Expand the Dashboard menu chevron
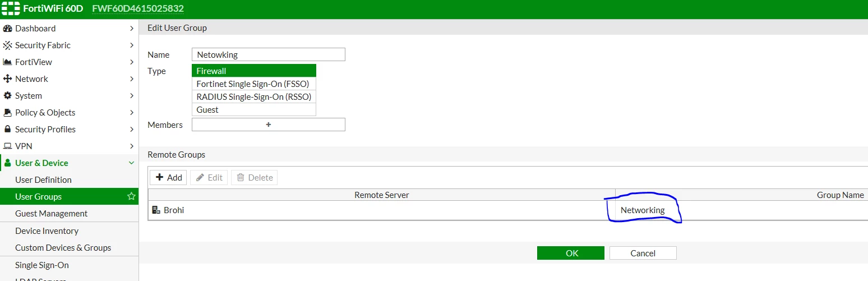This screenshot has height=281, width=868. (132, 29)
